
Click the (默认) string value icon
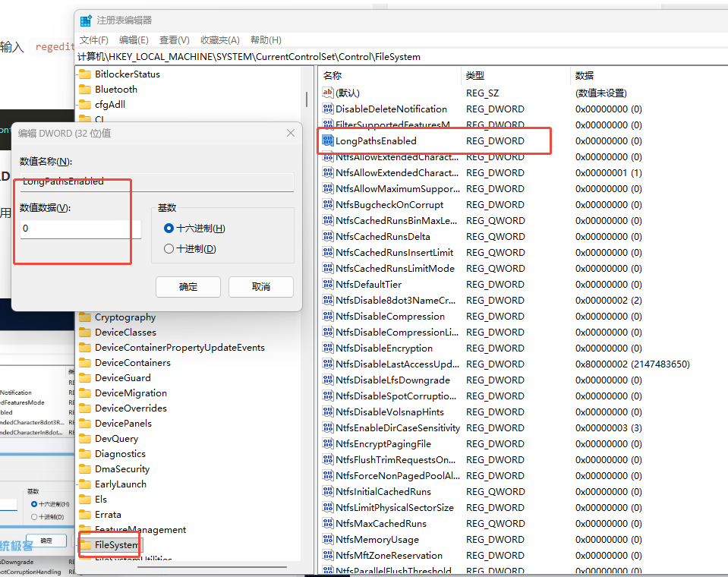click(328, 93)
